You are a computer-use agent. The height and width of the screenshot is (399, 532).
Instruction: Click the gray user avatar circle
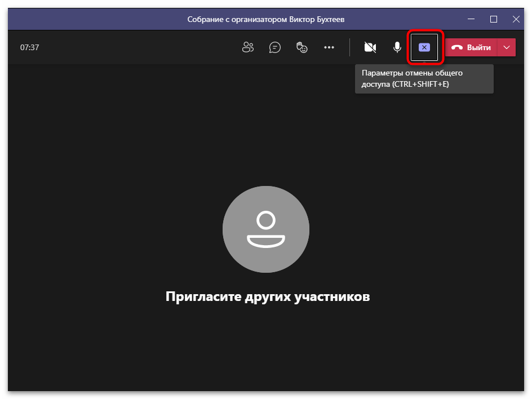tap(266, 228)
